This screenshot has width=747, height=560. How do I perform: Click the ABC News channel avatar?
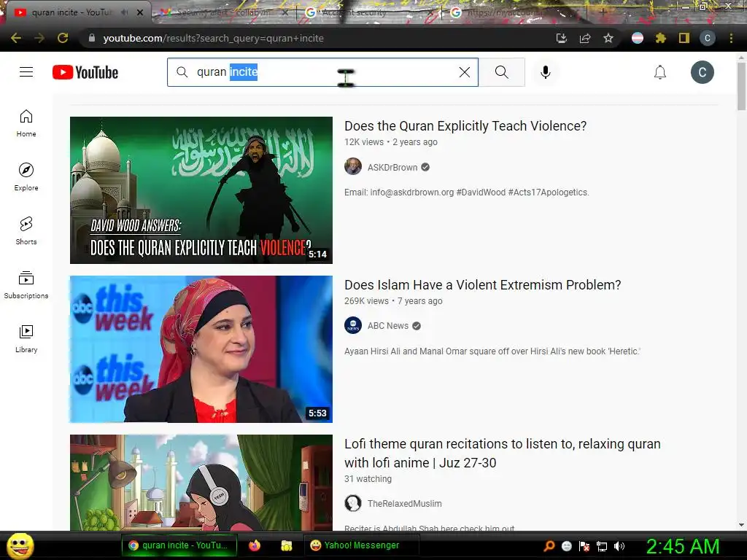click(353, 326)
